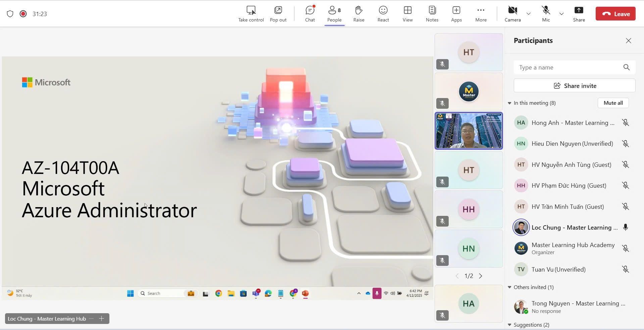Toggle mic for Master Learning Hub Academy
The height and width of the screenshot is (330, 644).
click(x=626, y=248)
